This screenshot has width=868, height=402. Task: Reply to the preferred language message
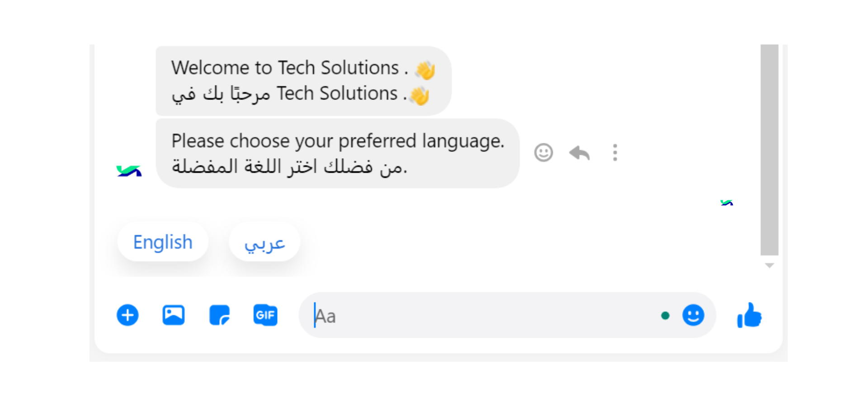[580, 153]
